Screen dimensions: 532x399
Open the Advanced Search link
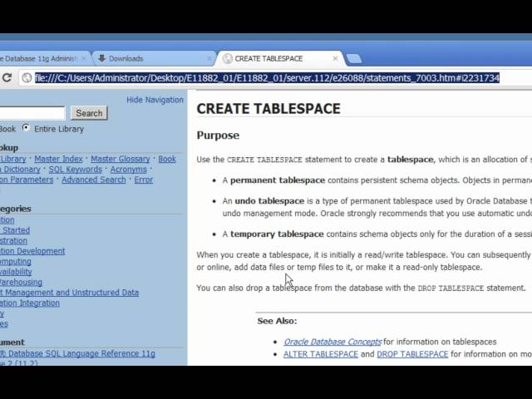pyautogui.click(x=94, y=180)
